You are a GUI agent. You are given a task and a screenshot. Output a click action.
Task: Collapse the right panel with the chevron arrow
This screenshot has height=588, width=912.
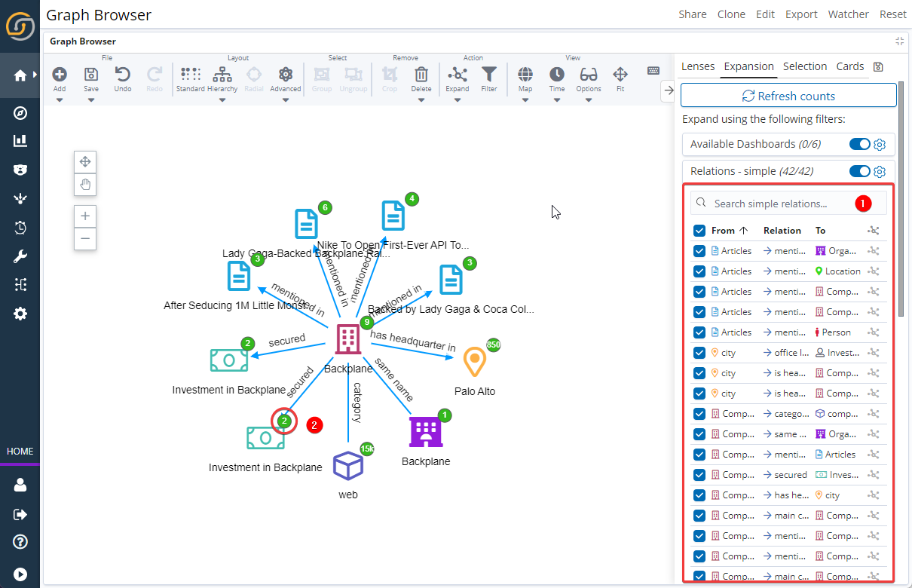668,90
